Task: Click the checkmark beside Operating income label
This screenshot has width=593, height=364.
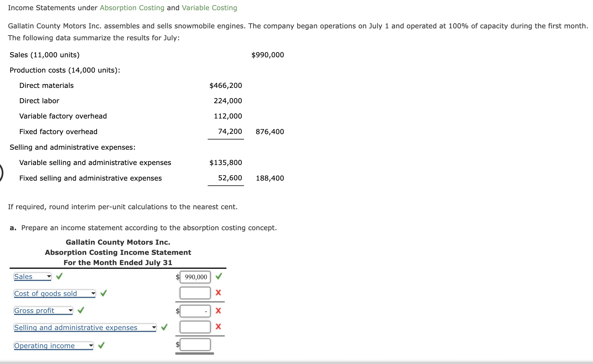Action: (101, 346)
